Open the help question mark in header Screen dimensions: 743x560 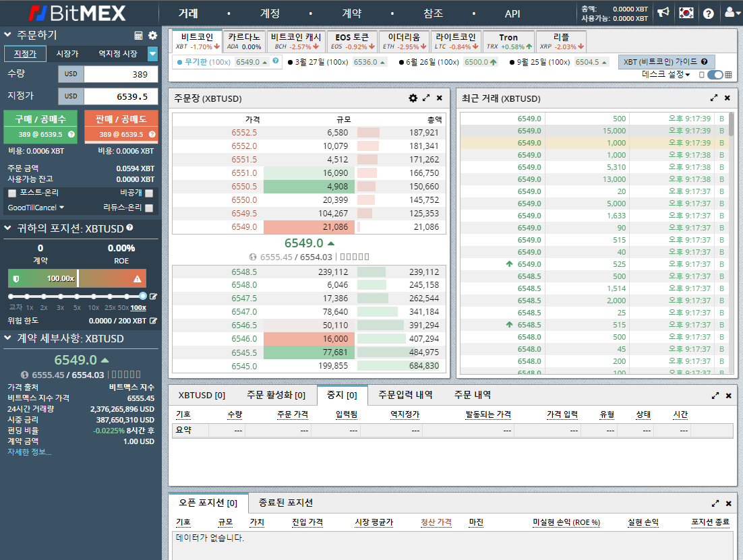tap(709, 13)
